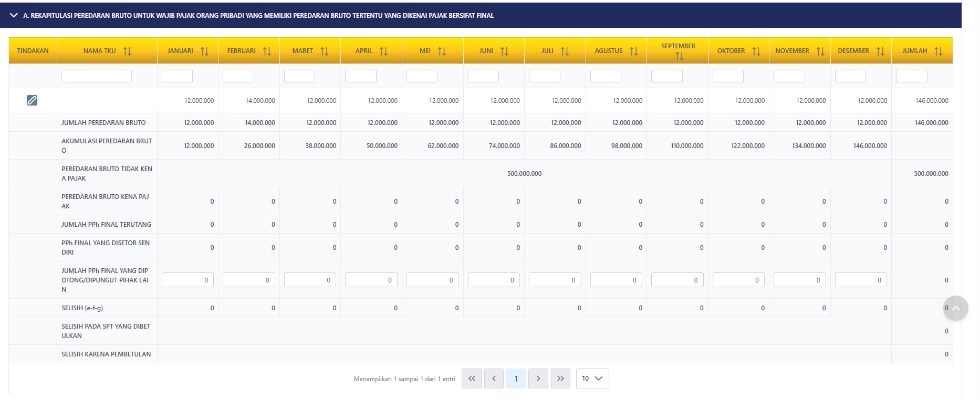
Task: Go to previous page of the table
Action: click(494, 378)
